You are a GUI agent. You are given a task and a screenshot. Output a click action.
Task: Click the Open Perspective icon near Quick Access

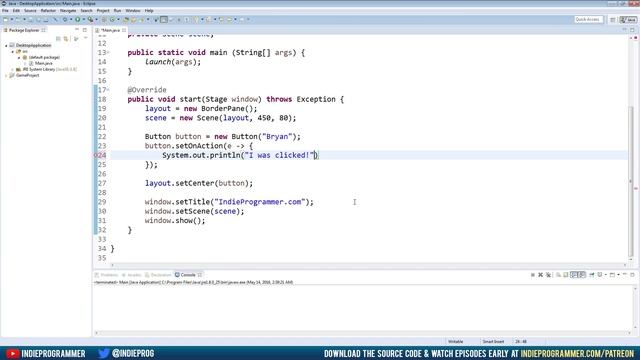613,20
